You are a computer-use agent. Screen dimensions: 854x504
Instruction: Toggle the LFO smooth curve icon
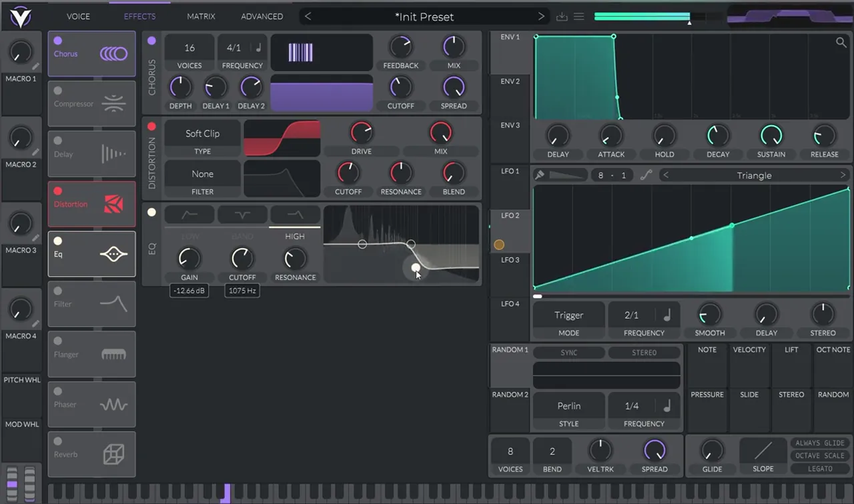click(x=646, y=175)
